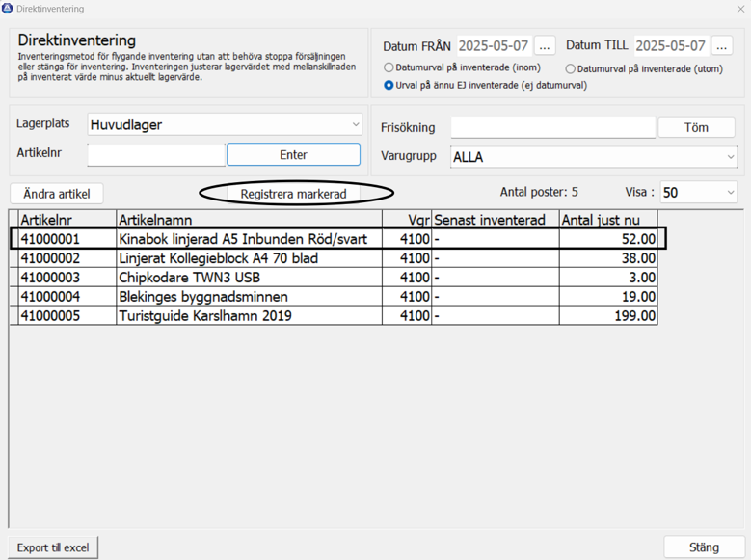Click Kinabok linjerad A5 Inbunden Röd/svart cell

249,239
